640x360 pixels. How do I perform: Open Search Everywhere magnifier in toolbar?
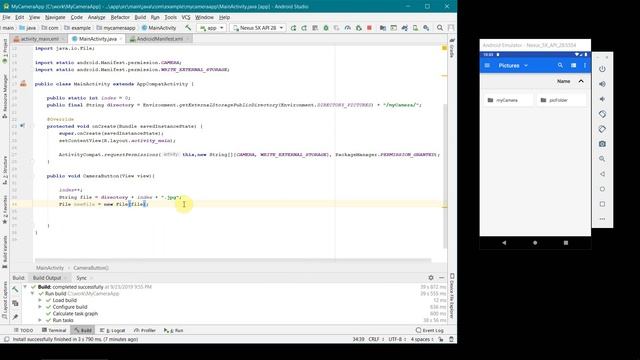pyautogui.click(x=440, y=28)
